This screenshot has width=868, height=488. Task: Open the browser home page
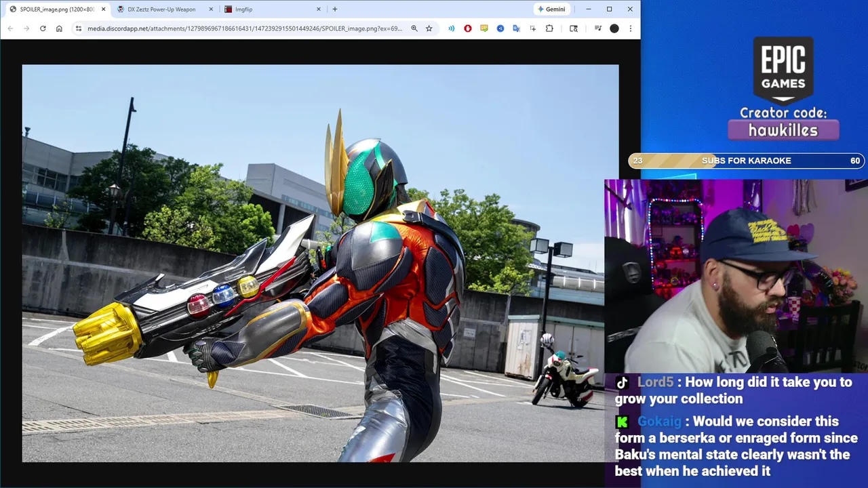point(59,28)
